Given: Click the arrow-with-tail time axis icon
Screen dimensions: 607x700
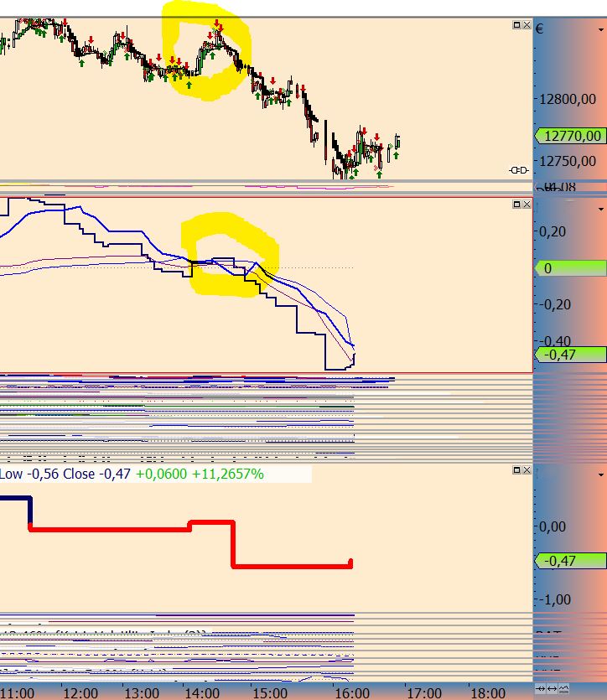Looking at the screenshot, I should 541,688.
